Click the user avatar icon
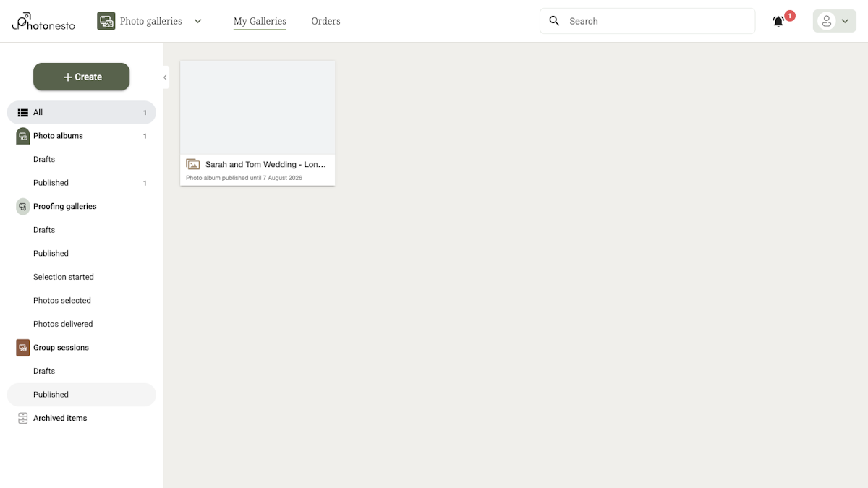The height and width of the screenshot is (488, 868). (827, 21)
